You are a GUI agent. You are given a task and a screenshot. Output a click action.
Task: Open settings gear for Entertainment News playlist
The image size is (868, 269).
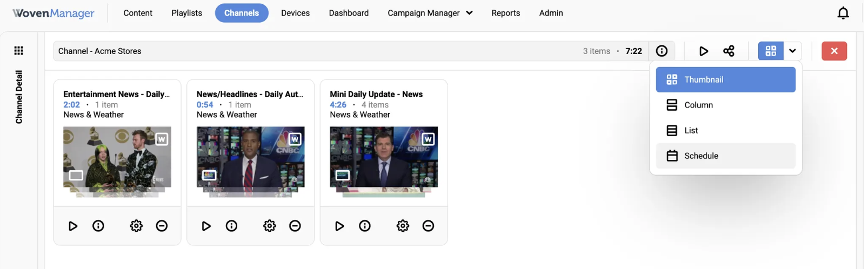coord(136,226)
